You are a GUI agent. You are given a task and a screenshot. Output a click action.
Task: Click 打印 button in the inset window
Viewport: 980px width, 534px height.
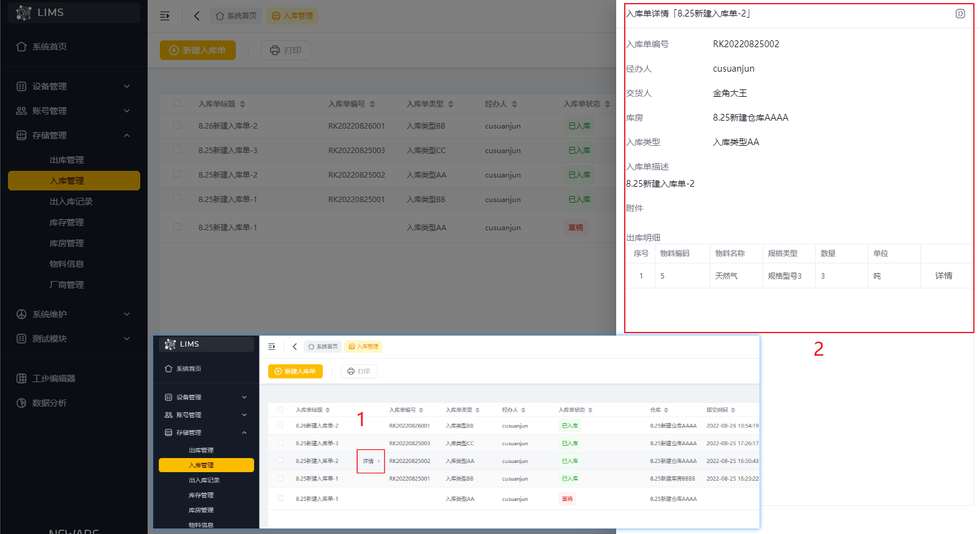pyautogui.click(x=359, y=371)
